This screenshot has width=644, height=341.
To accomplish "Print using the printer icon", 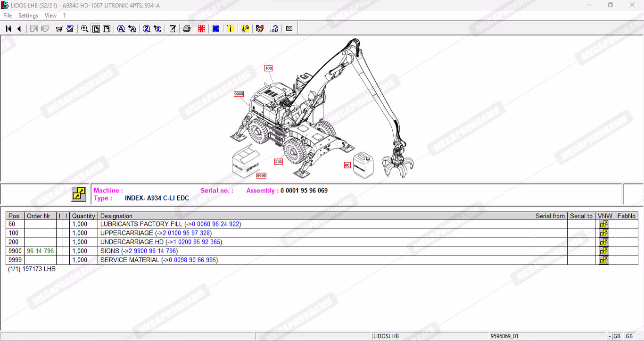I will 187,29.
